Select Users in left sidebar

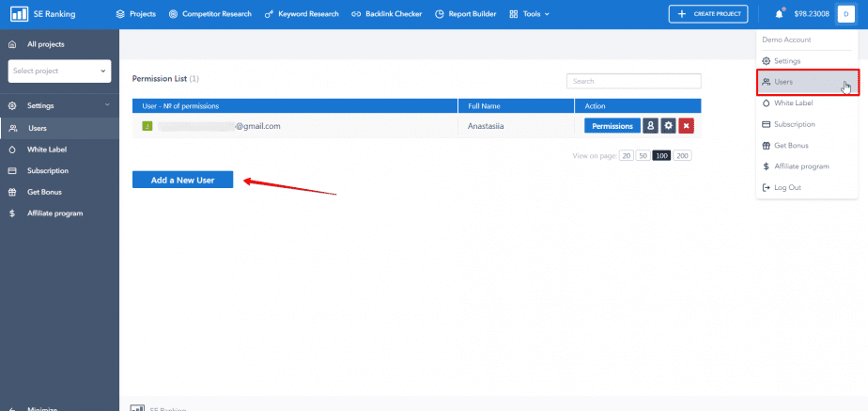59,128
